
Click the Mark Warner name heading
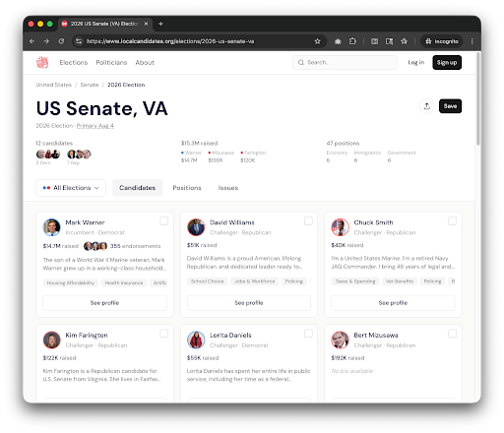pyautogui.click(x=85, y=222)
